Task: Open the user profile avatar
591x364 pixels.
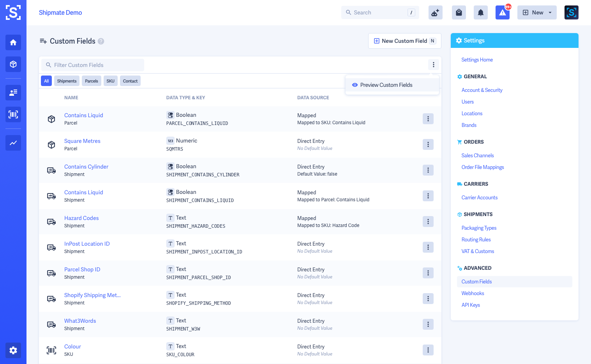Action: (x=572, y=12)
